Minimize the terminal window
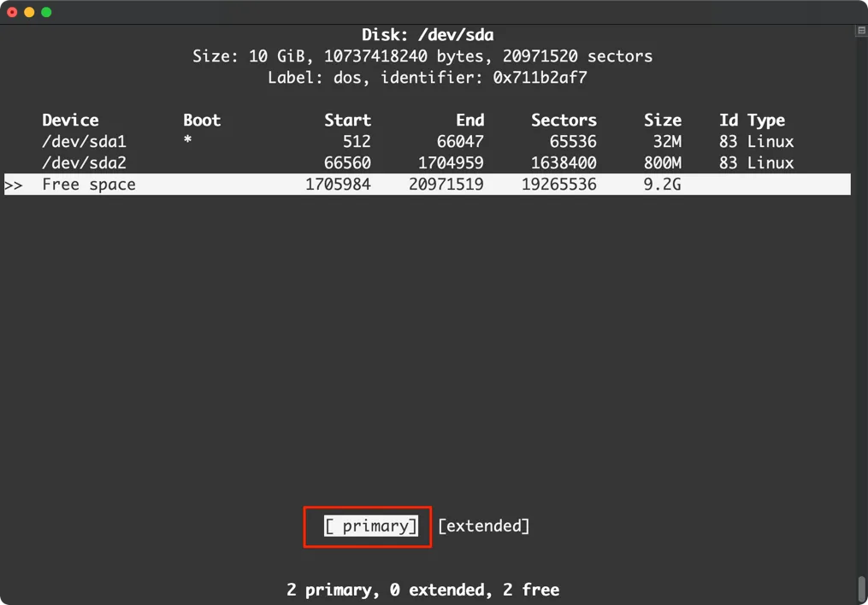 click(x=29, y=12)
